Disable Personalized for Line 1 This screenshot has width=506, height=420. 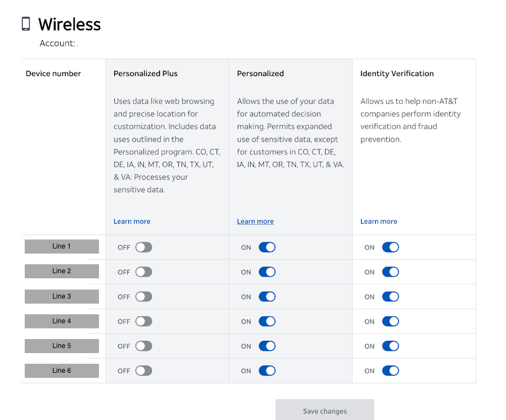[x=267, y=247]
